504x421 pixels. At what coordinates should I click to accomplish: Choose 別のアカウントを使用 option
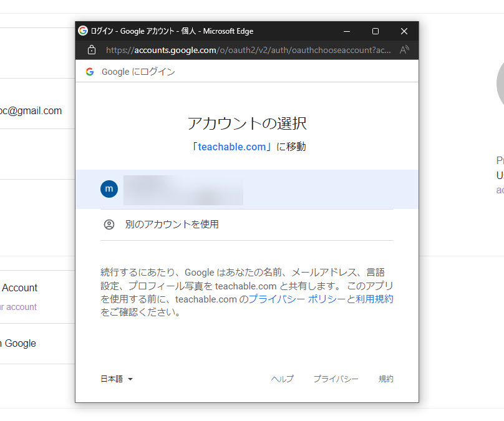(x=247, y=225)
